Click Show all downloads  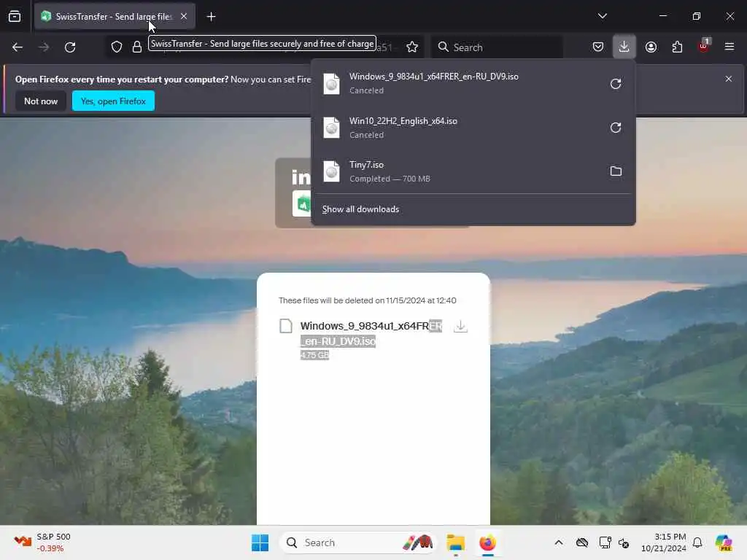tap(360, 209)
